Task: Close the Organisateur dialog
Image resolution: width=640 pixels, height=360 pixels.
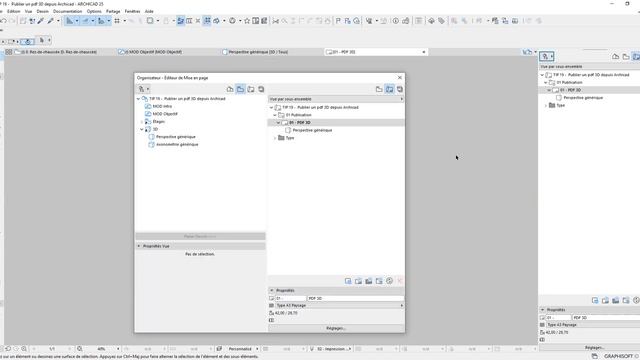Action: tap(400, 78)
